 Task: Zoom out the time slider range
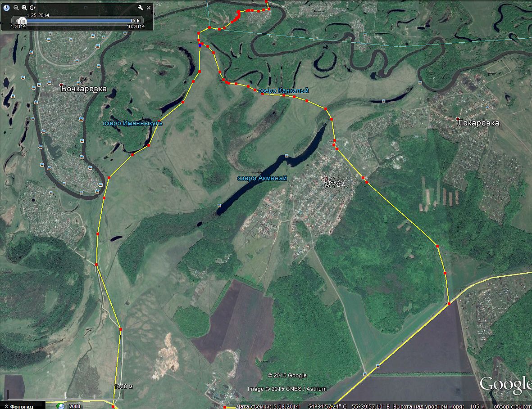tap(16, 8)
